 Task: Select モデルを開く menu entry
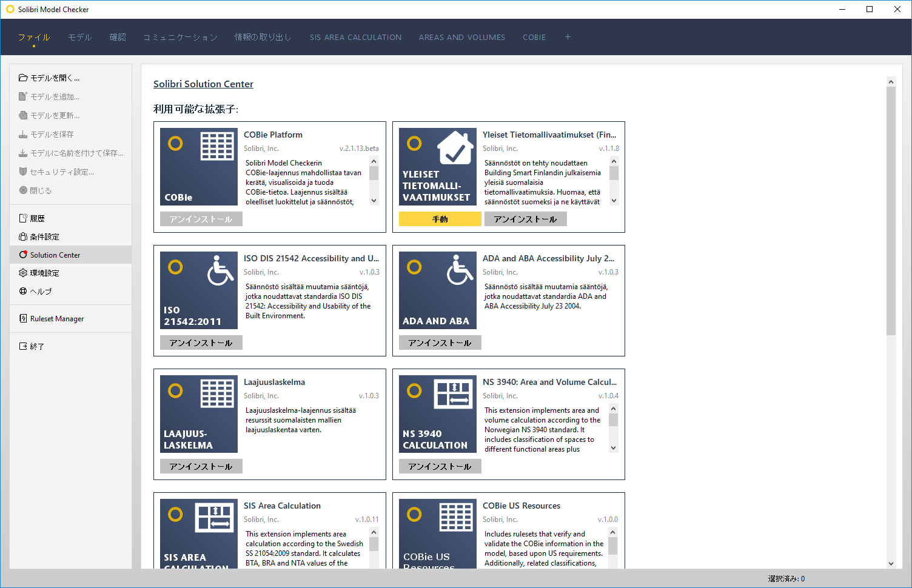click(71, 78)
